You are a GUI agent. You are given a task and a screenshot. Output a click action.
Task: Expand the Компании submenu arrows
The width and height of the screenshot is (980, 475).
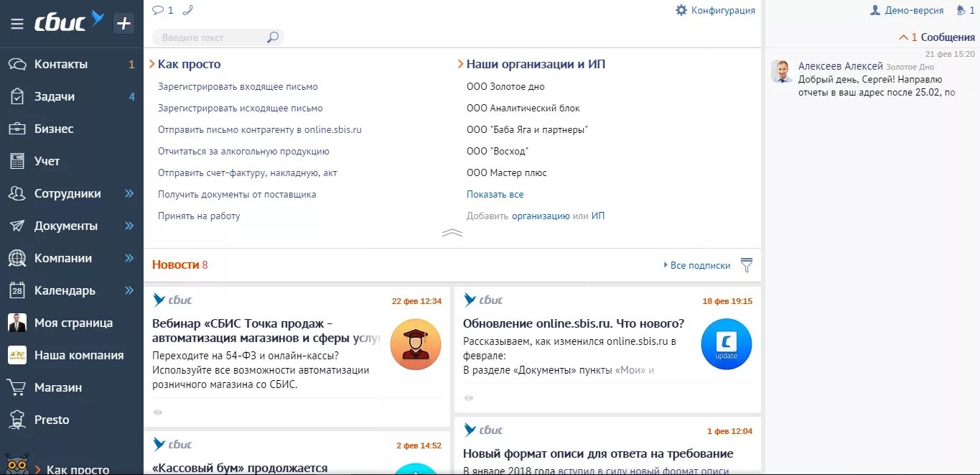129,258
